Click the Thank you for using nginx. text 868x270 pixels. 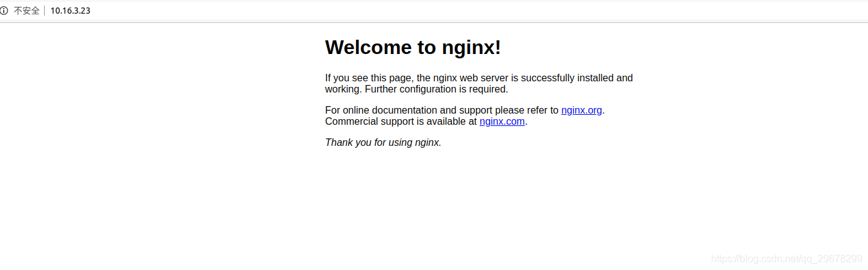[383, 143]
